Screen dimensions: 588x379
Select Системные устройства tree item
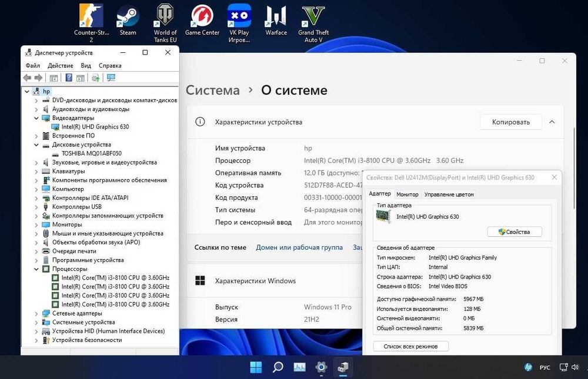point(83,322)
